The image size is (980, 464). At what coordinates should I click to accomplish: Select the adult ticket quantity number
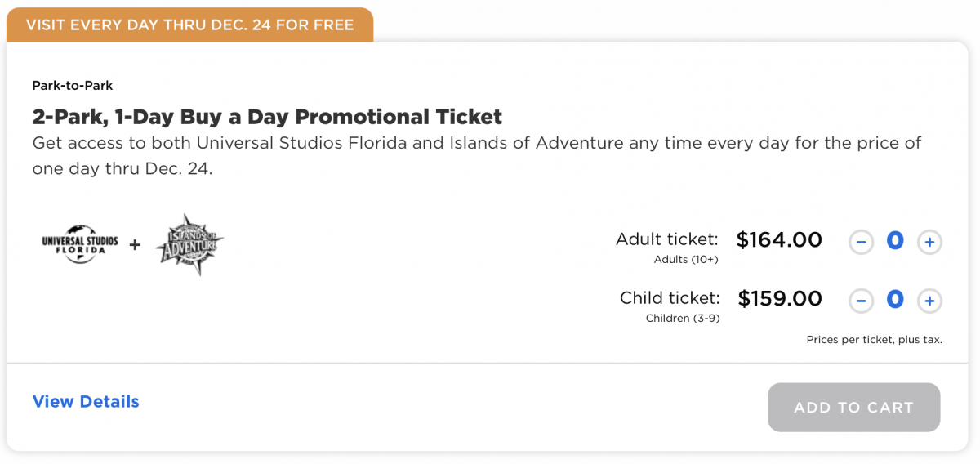click(895, 241)
